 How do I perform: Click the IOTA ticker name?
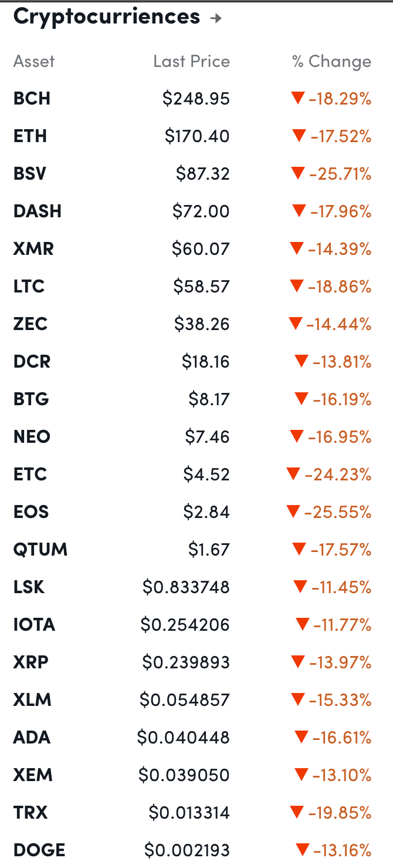[x=34, y=625]
